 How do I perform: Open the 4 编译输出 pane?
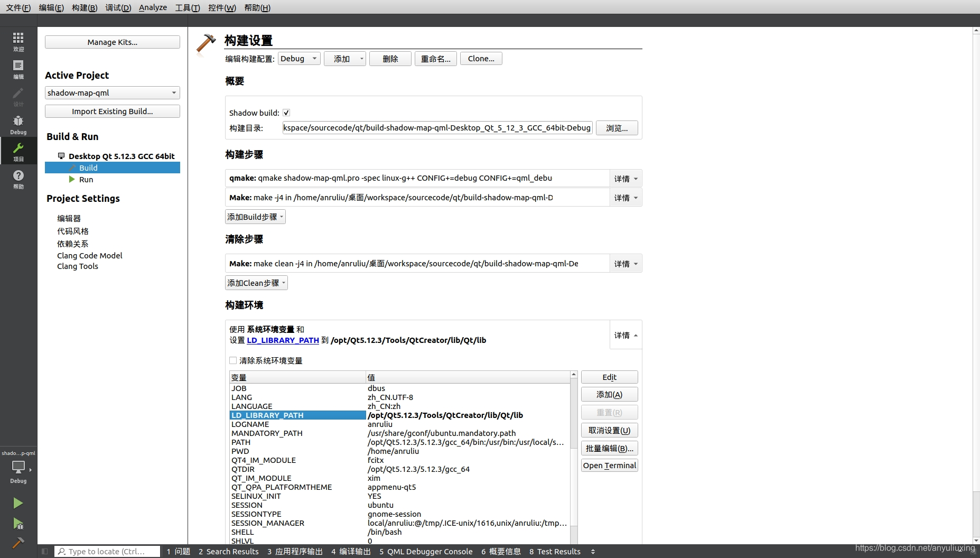coord(351,552)
